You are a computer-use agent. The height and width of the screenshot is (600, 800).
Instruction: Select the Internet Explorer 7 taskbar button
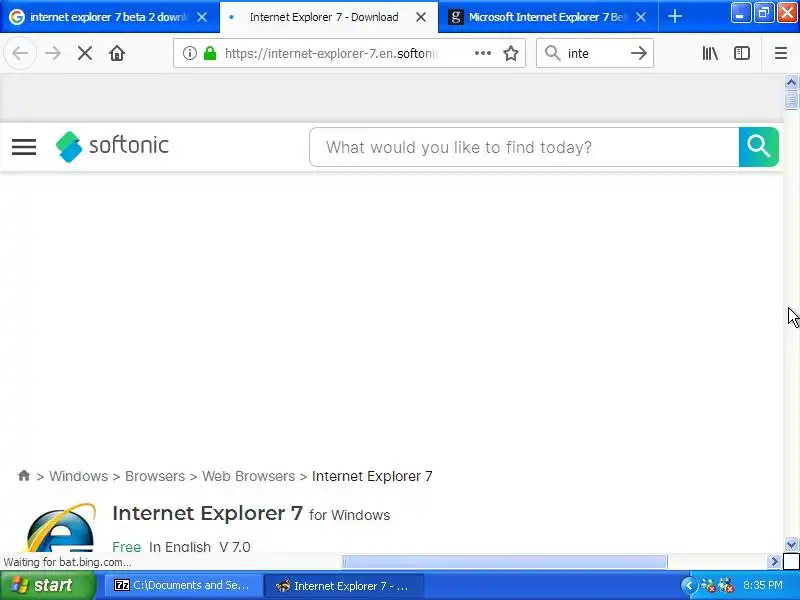[343, 586]
